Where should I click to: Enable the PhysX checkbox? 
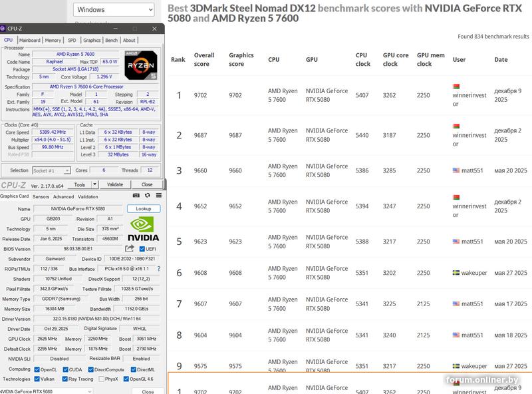(x=102, y=379)
